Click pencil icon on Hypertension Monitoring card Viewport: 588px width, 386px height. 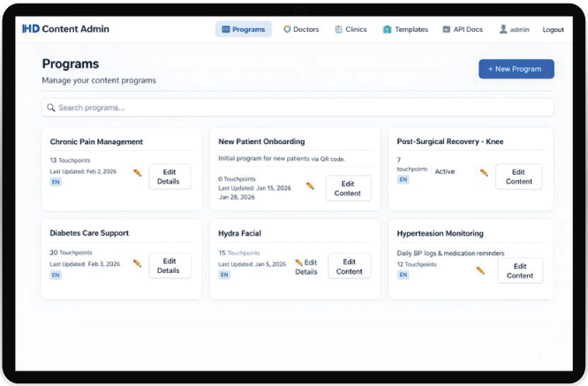[480, 270]
